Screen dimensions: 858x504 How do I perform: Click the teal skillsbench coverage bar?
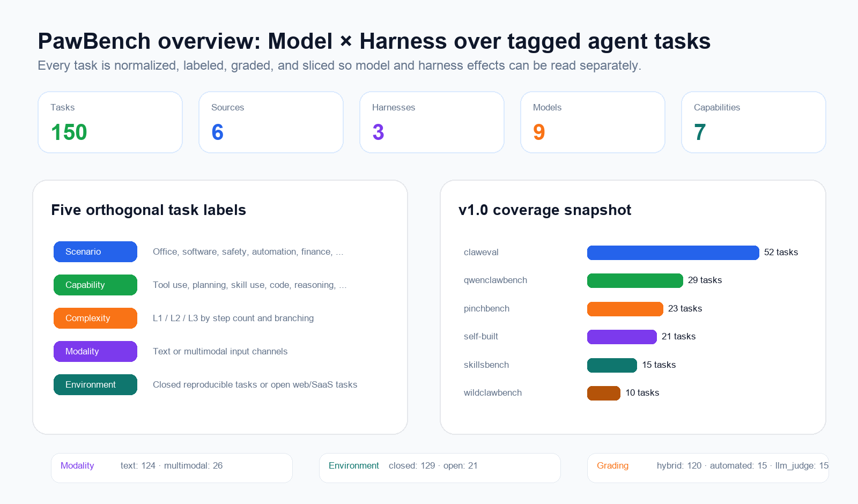(612, 365)
